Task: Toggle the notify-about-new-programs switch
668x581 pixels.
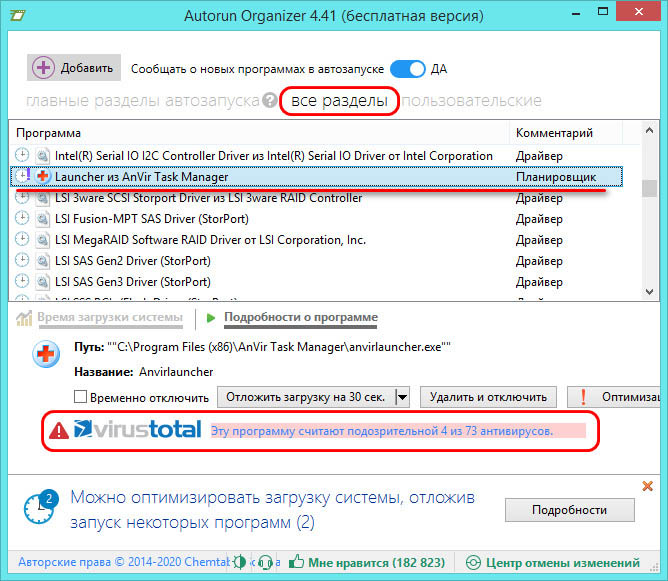Action: point(408,69)
